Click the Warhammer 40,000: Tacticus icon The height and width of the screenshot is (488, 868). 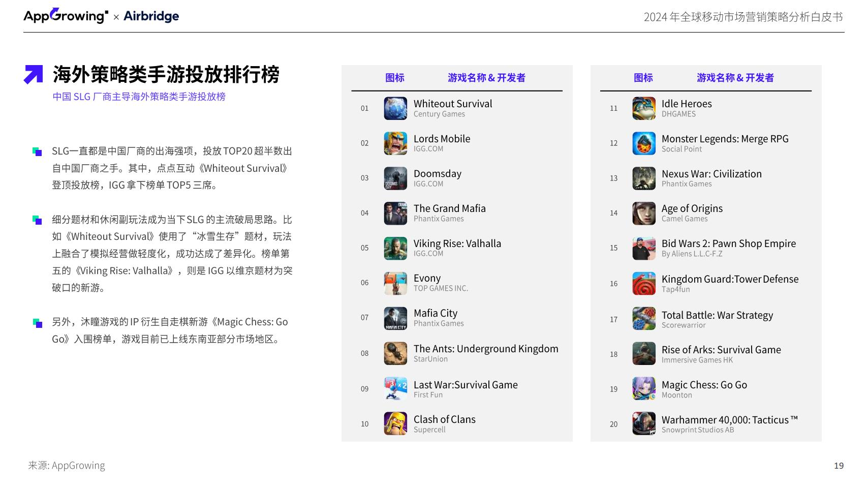[x=644, y=423]
